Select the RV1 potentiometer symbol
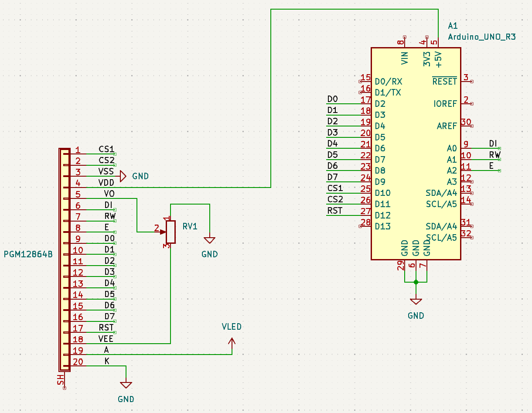The height and width of the screenshot is (413, 532). (171, 232)
